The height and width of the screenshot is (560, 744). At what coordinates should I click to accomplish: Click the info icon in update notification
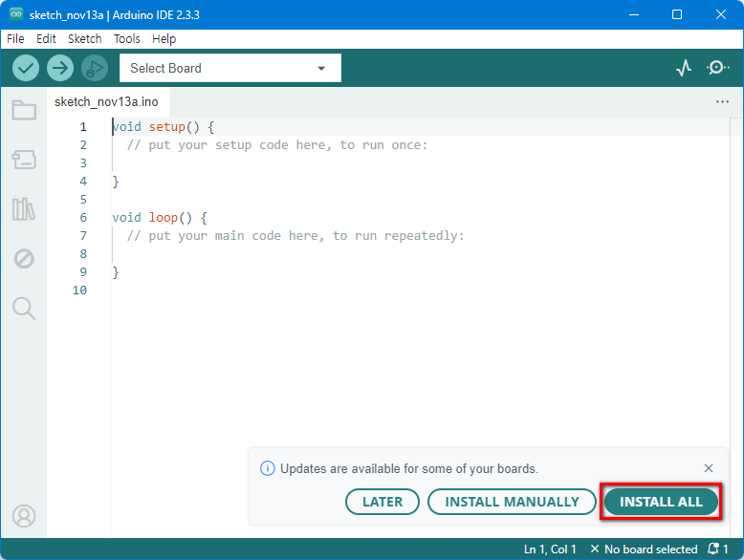[x=267, y=468]
